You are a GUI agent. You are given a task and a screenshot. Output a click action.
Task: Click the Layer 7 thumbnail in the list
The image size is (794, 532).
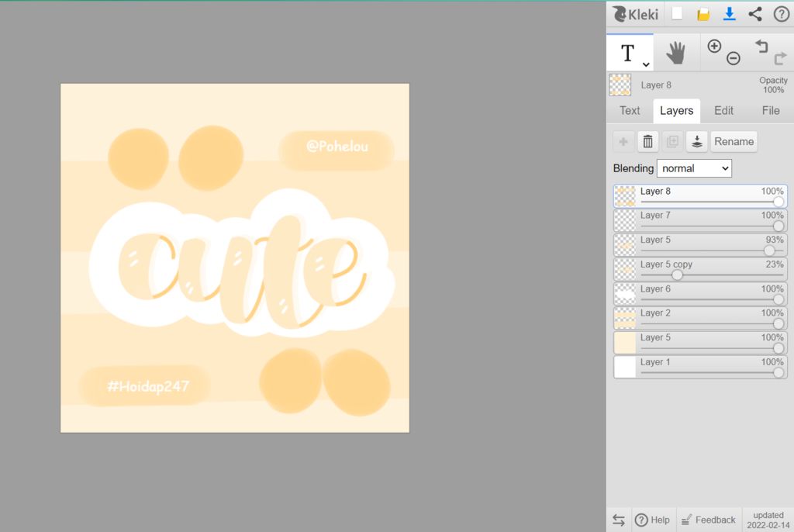pos(625,220)
